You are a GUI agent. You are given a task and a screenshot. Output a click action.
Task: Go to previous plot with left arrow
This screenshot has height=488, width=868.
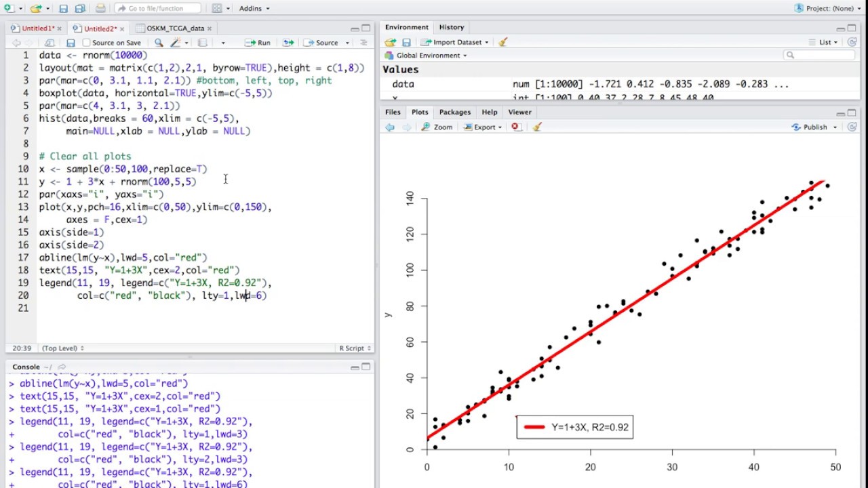coord(390,127)
